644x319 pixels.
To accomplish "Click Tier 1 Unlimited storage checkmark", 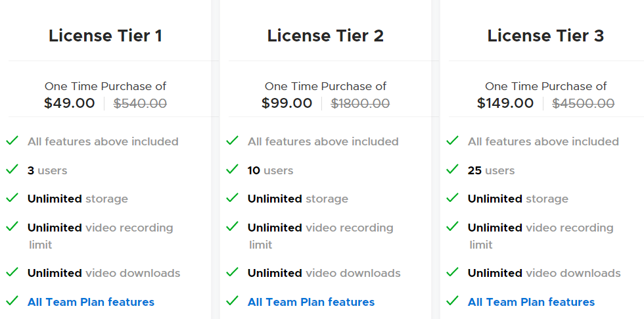I will [x=12, y=198].
